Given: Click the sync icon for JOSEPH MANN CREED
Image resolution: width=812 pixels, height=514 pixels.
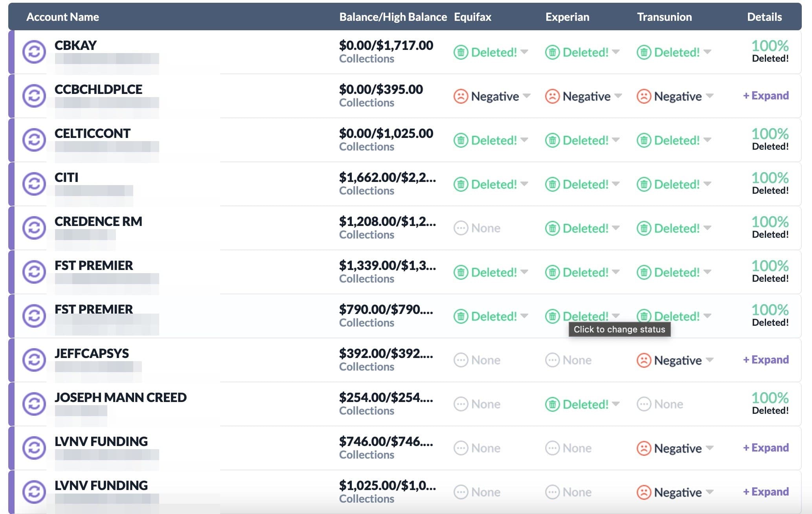Looking at the screenshot, I should (x=34, y=404).
